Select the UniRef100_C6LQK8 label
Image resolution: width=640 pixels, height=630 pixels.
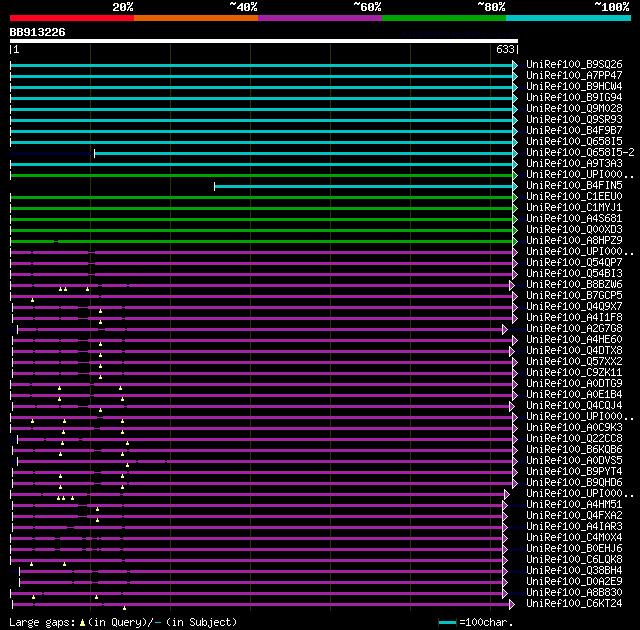click(574, 560)
